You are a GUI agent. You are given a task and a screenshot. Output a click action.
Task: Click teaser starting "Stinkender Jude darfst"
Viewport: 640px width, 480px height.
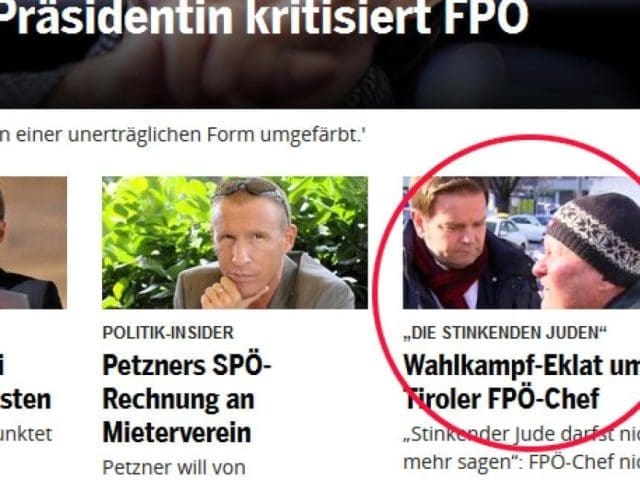pos(522,434)
